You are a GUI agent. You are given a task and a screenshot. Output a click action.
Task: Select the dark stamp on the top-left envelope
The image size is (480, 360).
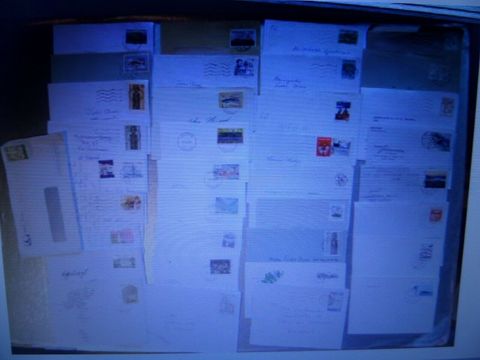coord(136,37)
